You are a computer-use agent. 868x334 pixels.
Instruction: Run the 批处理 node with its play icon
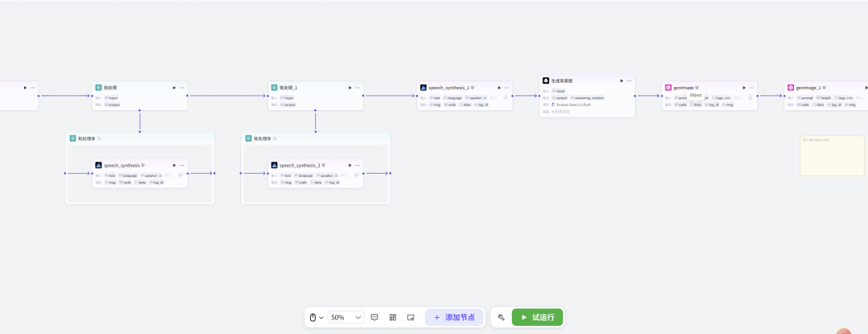point(174,88)
